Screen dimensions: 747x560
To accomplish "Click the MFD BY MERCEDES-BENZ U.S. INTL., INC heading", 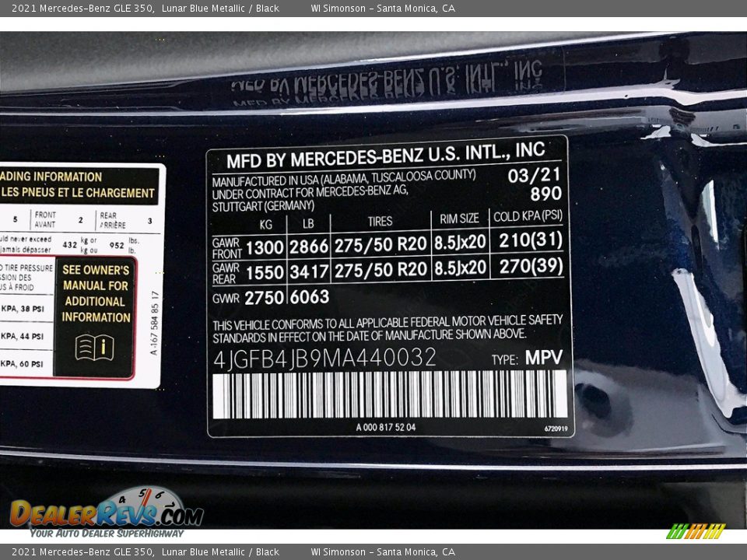I will coord(385,156).
